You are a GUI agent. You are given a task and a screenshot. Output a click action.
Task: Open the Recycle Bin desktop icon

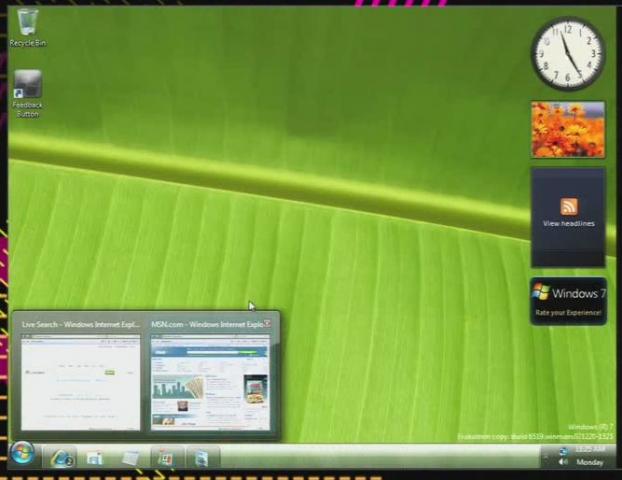(x=27, y=26)
